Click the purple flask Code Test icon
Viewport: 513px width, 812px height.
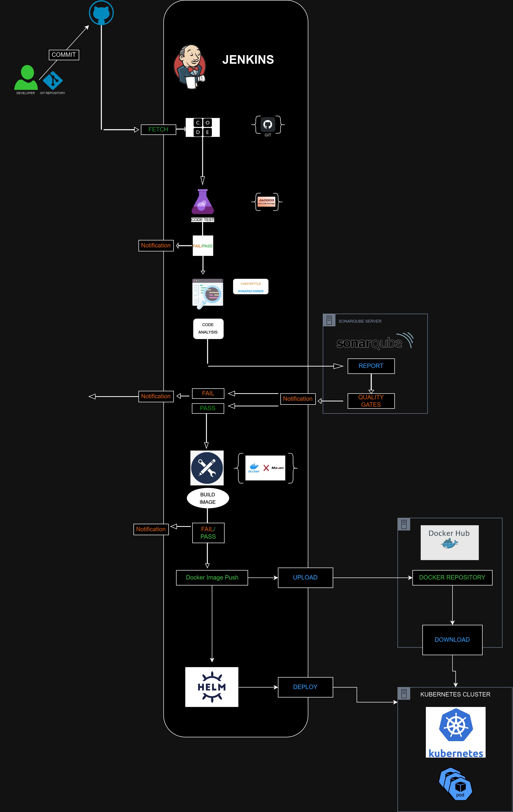click(203, 202)
